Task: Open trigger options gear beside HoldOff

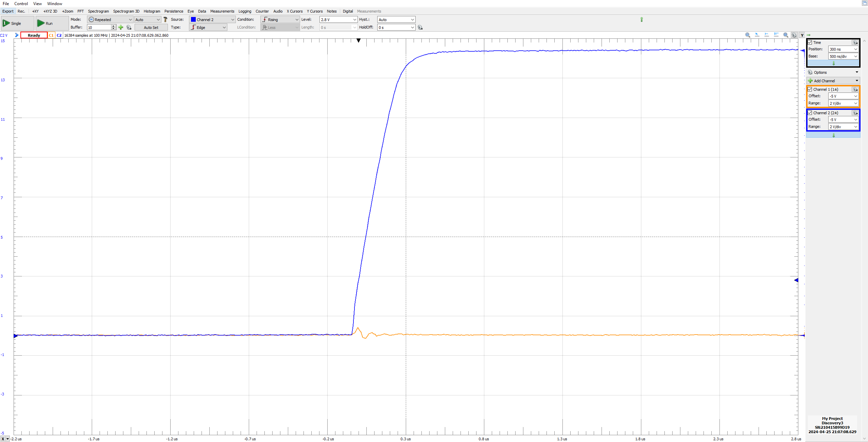Action: click(420, 27)
